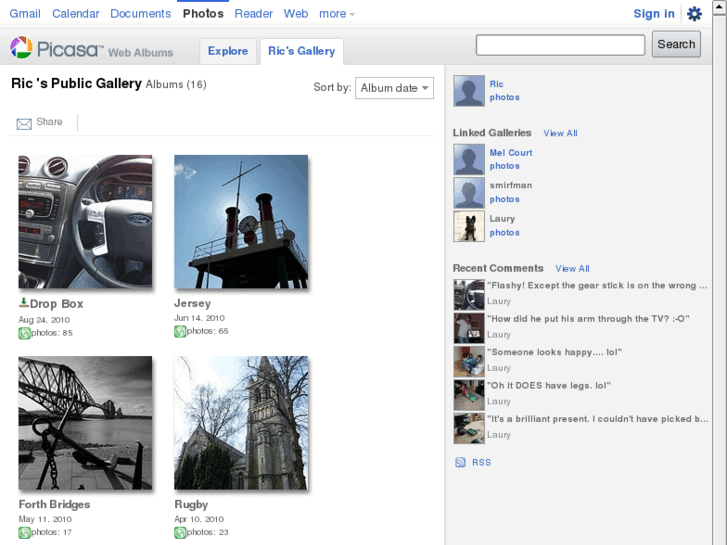This screenshot has width=727, height=545.
Task: Click the Drop Box album title
Action: (57, 304)
